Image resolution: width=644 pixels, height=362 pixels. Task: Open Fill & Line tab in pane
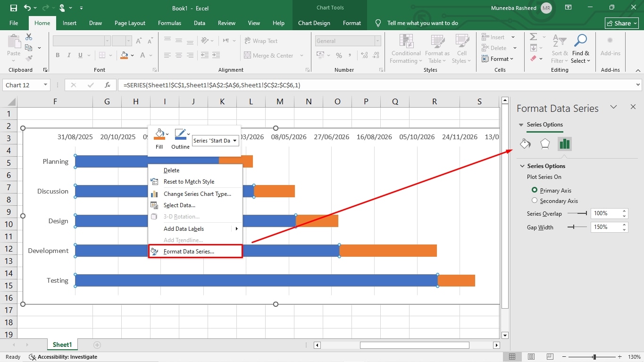pyautogui.click(x=525, y=143)
